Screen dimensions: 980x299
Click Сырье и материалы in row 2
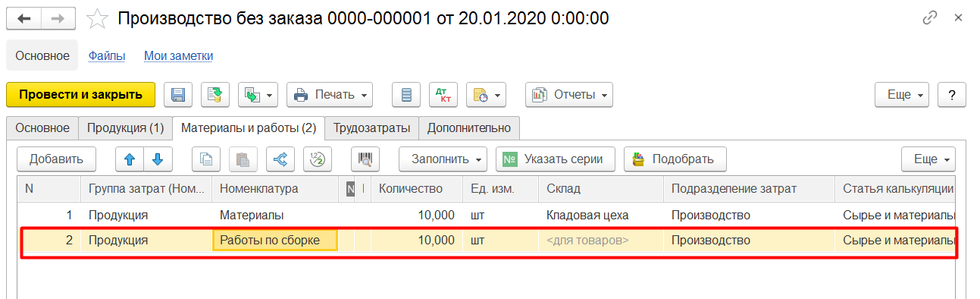[x=895, y=241]
